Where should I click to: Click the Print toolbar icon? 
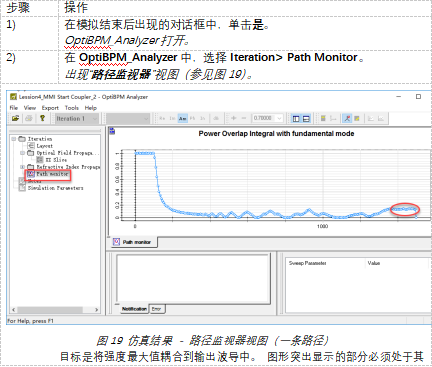[29, 118]
